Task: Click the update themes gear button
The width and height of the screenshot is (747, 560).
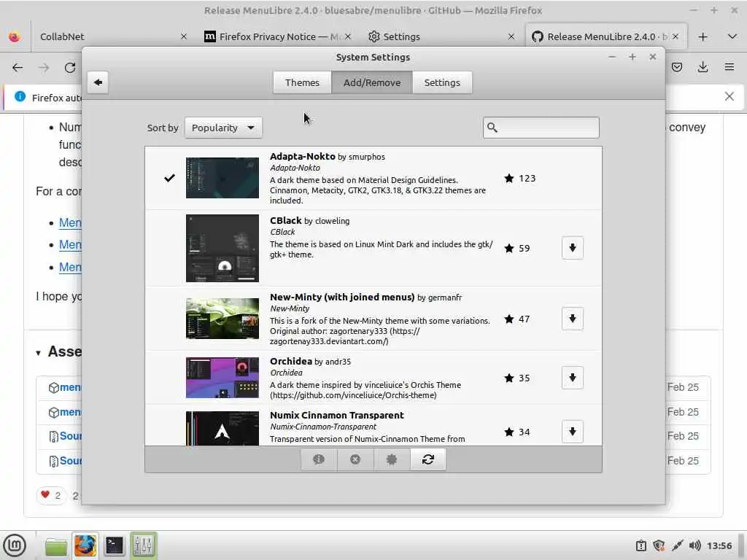Action: point(392,459)
